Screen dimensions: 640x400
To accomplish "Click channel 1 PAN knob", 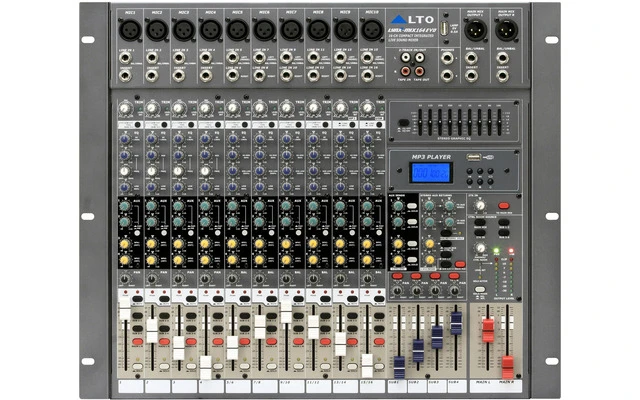I will [125, 279].
